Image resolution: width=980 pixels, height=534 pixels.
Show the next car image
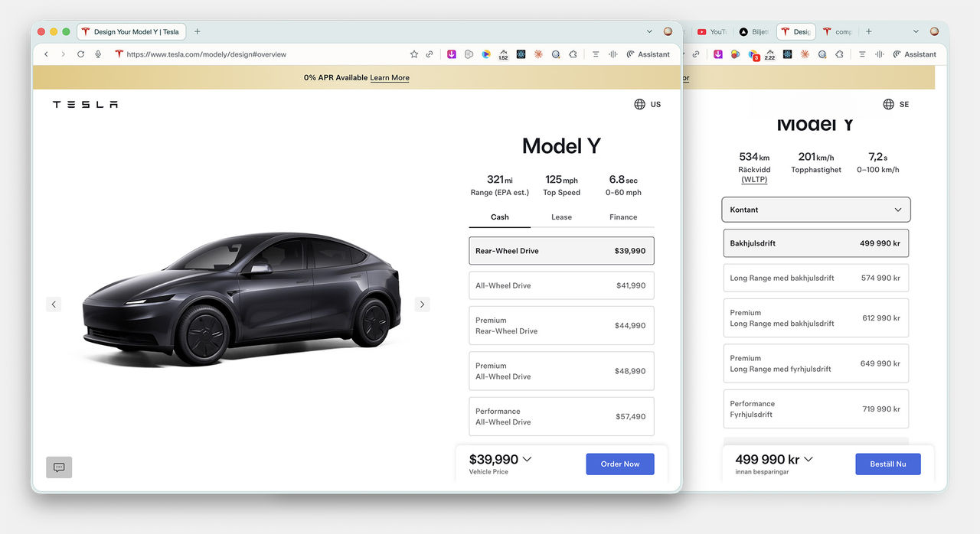pos(422,304)
